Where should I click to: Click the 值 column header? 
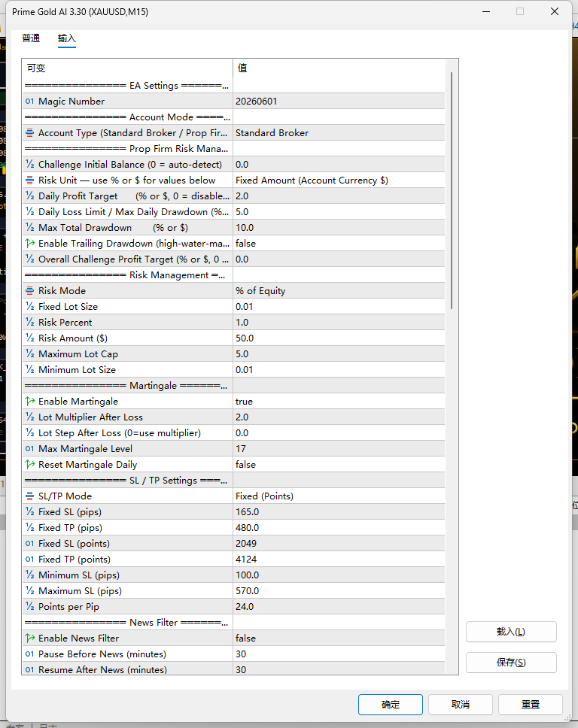point(339,68)
